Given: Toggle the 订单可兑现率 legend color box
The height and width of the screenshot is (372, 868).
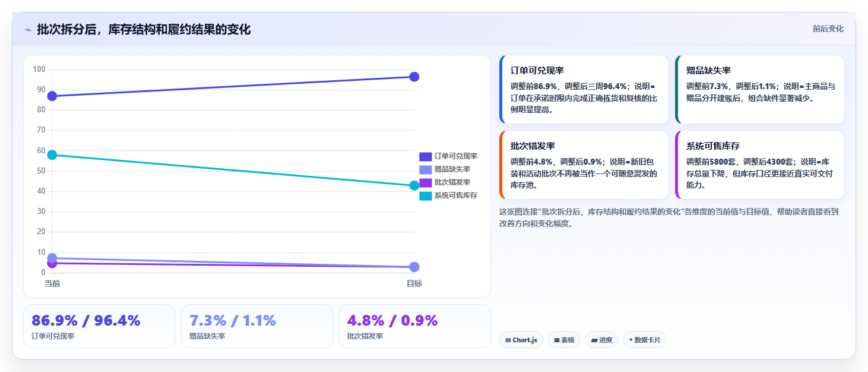Looking at the screenshot, I should tap(425, 156).
